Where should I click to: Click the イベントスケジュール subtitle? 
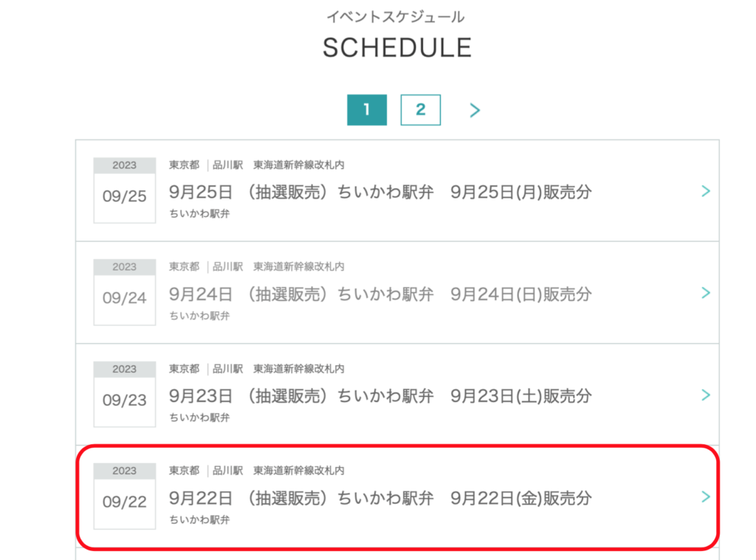396,18
